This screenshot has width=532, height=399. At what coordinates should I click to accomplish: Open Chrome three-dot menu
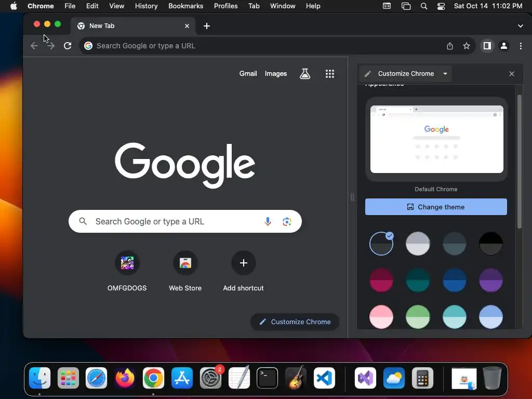pos(521,46)
